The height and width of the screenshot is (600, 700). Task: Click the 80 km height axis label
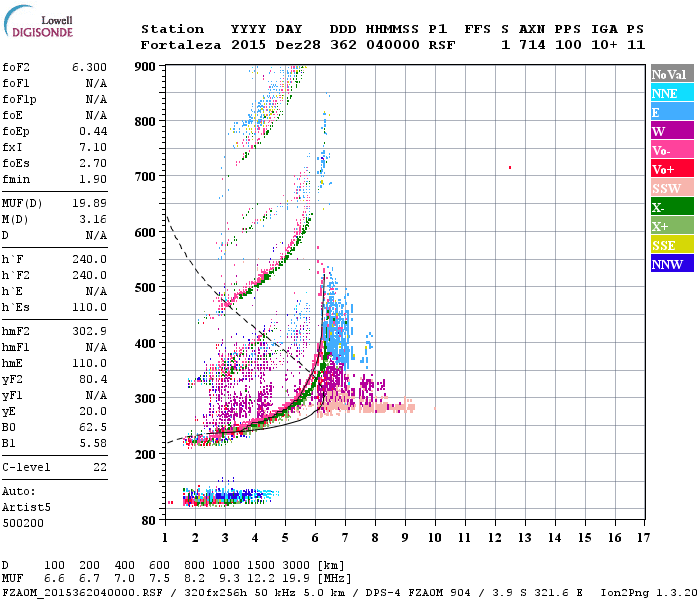(x=149, y=521)
